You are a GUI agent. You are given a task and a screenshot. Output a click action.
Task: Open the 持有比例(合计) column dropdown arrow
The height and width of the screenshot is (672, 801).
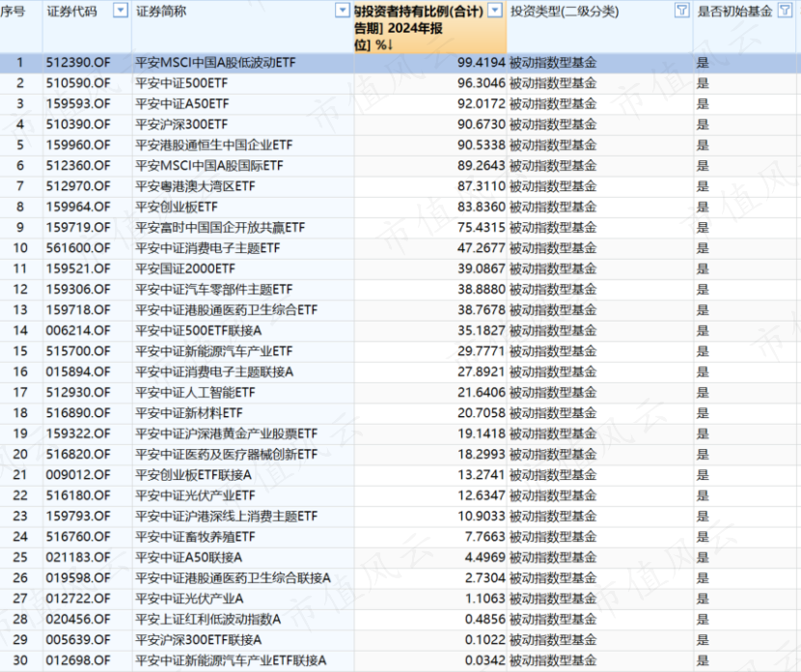495,11
